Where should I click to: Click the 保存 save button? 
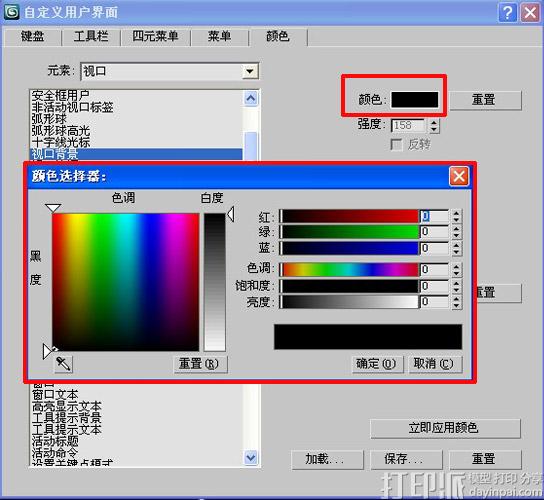(407, 459)
